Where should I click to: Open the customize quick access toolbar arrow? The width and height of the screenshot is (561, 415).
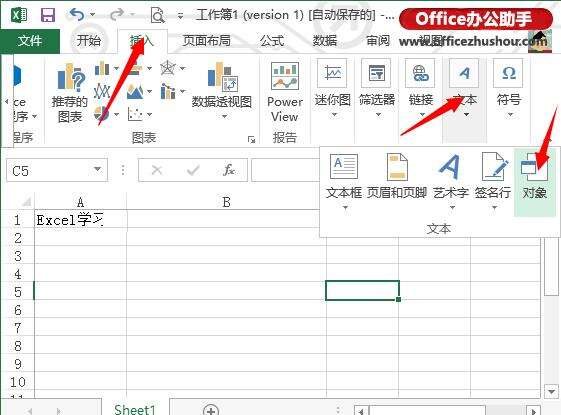181,16
